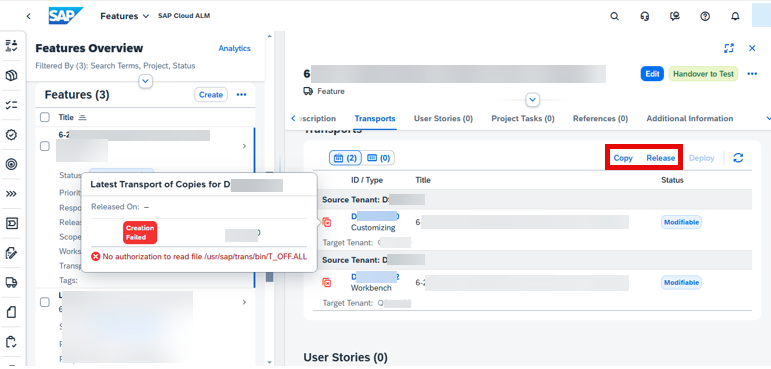Click the Status column header

pyautogui.click(x=672, y=180)
